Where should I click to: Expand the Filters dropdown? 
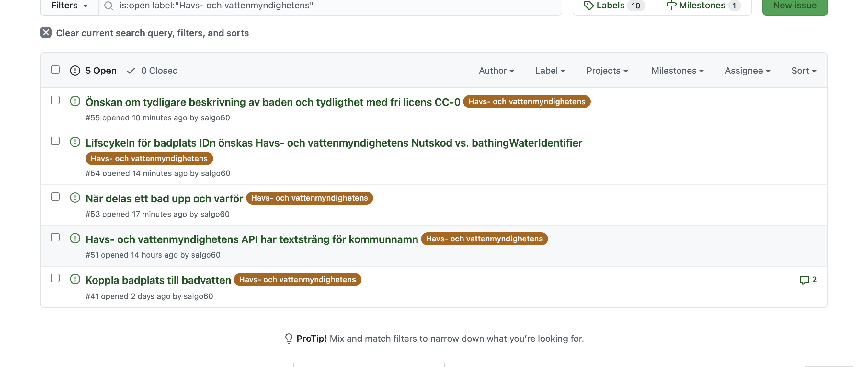(x=69, y=6)
